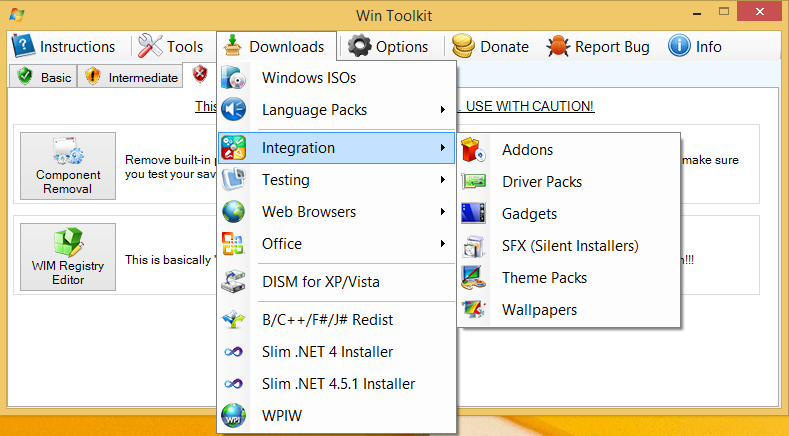
Task: Open the Component Removal tool
Action: (68, 166)
